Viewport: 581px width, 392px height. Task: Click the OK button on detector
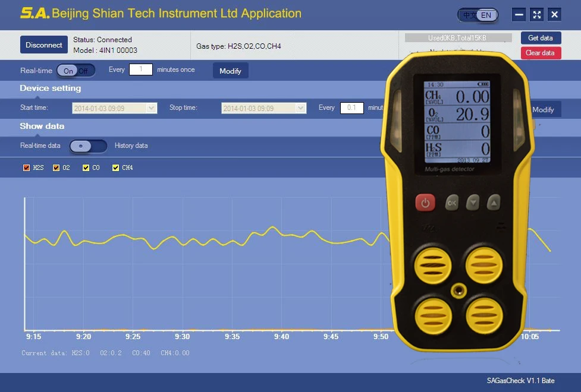pyautogui.click(x=452, y=203)
